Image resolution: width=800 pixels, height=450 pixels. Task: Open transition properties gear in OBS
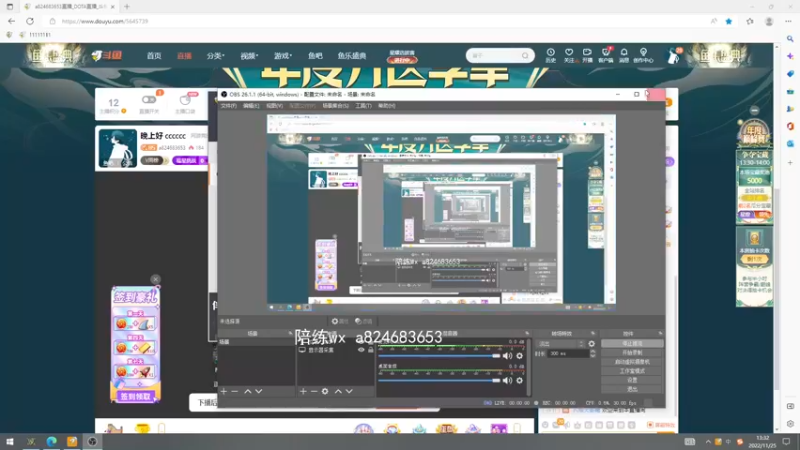(x=591, y=344)
